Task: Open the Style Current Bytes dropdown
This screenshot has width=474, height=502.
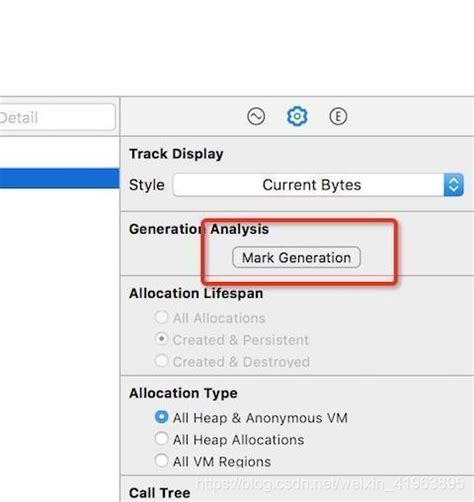Action: pos(318,185)
